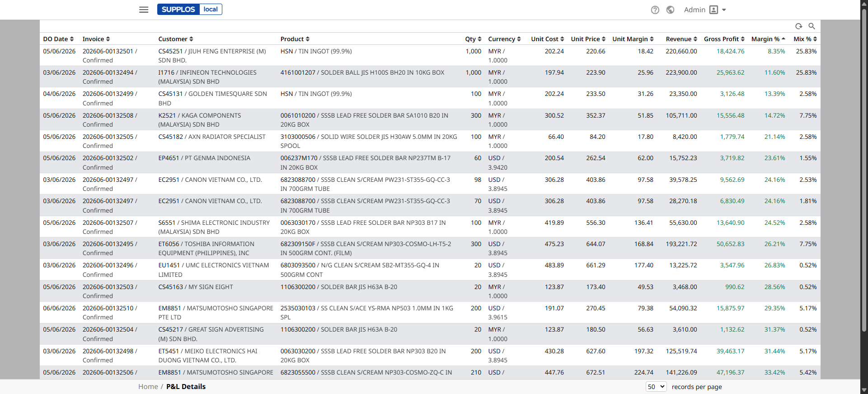Click P&L Details breadcrumb text

coord(186,387)
